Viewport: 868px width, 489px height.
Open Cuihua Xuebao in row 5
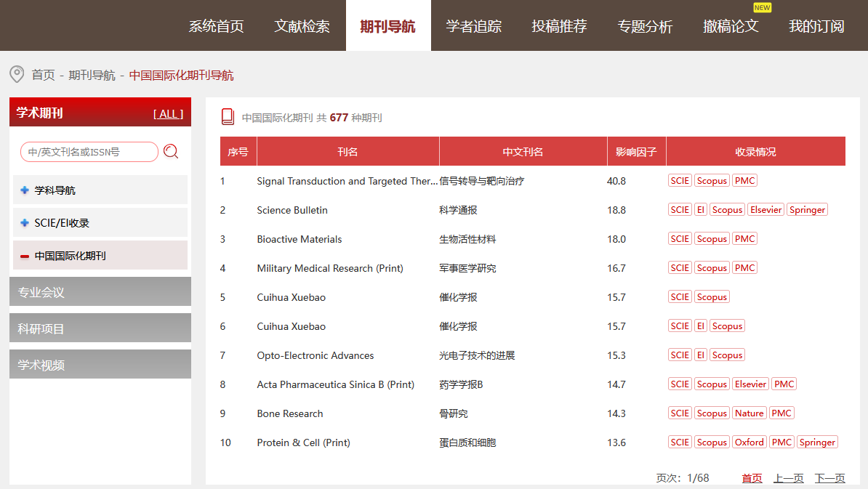coord(292,298)
